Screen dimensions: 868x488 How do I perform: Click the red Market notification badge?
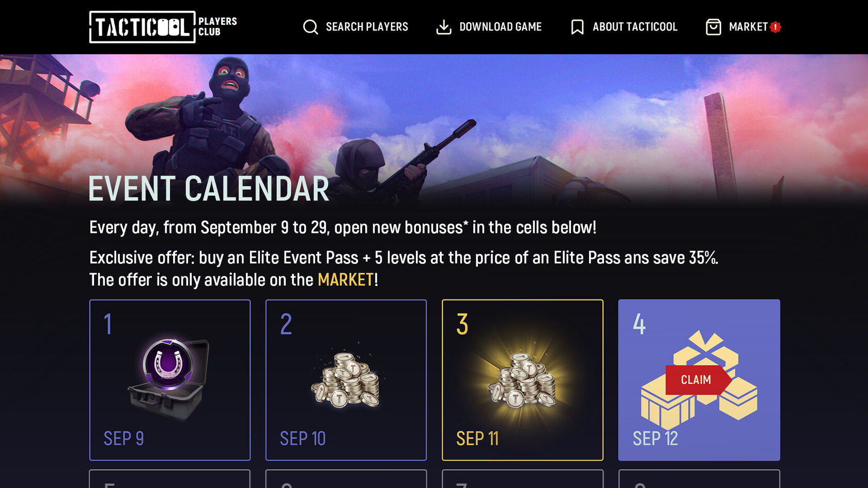(x=775, y=27)
